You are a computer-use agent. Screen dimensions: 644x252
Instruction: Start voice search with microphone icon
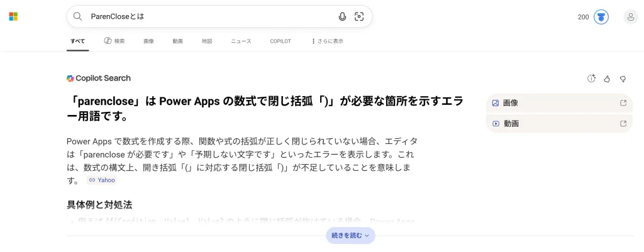click(342, 17)
